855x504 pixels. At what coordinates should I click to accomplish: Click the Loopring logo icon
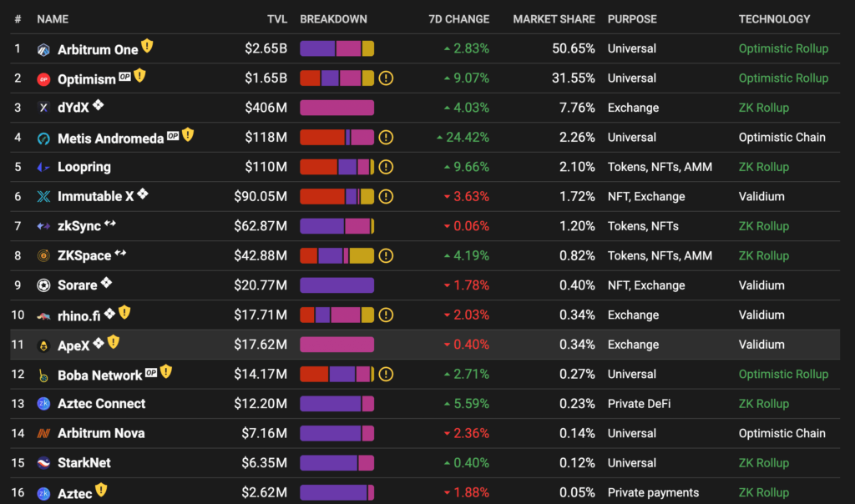coord(43,167)
